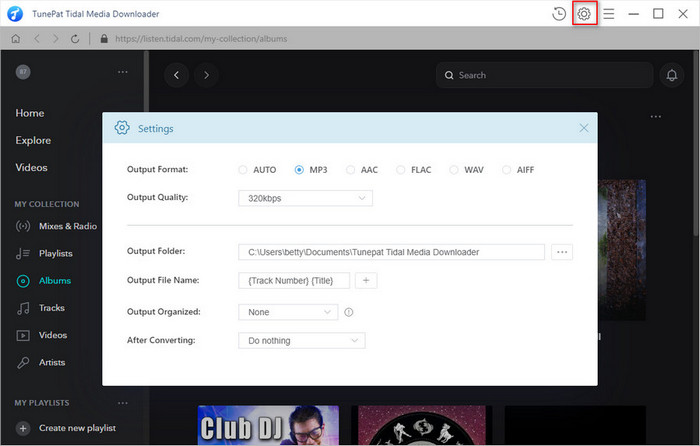Click Tidal forward chevron button
The width and height of the screenshot is (700, 446).
tap(206, 75)
